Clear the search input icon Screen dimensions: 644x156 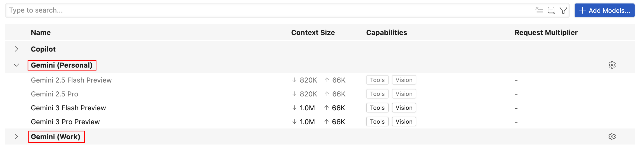539,10
